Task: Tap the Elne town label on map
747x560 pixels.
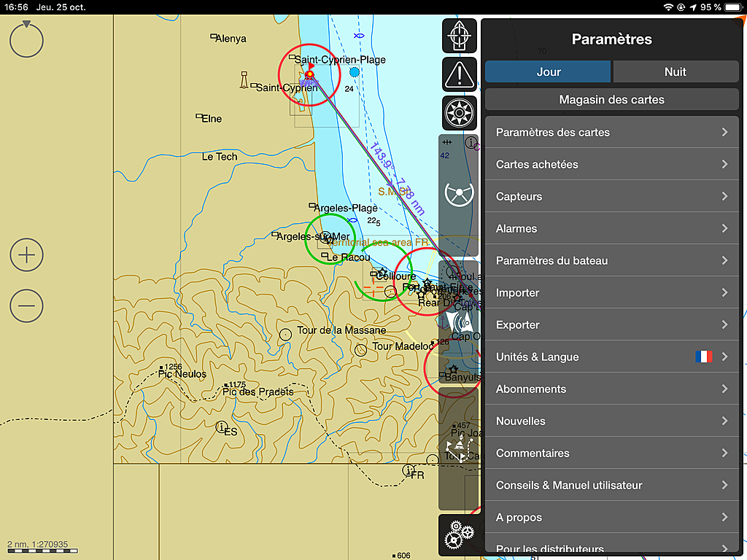Action: (x=212, y=119)
